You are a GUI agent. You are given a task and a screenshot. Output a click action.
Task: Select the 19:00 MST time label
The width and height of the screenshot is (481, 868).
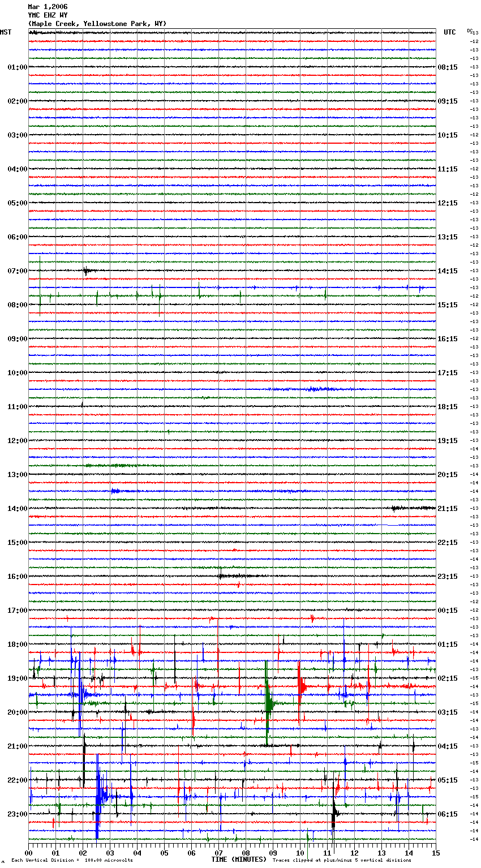click(x=18, y=678)
